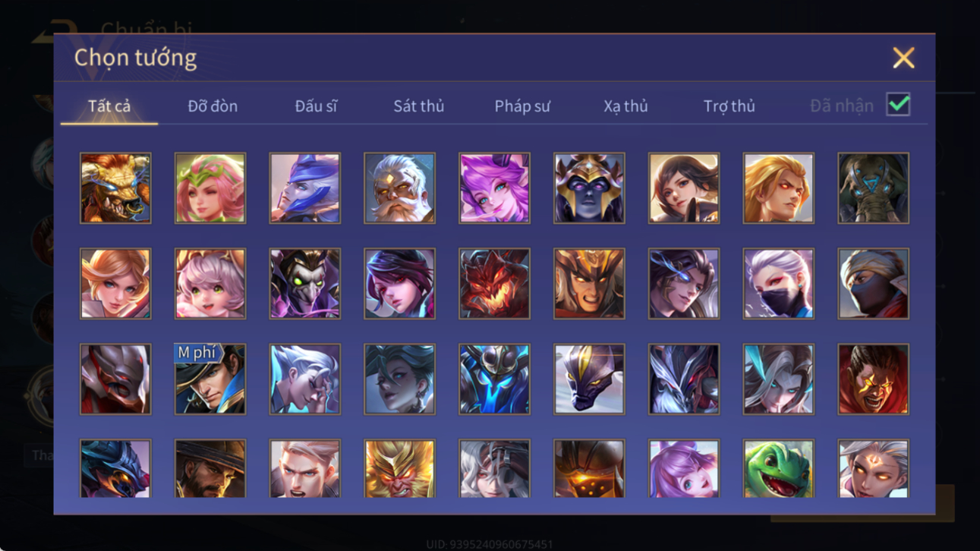980x551 pixels.
Task: Select the green frog hero portrait
Action: (778, 468)
